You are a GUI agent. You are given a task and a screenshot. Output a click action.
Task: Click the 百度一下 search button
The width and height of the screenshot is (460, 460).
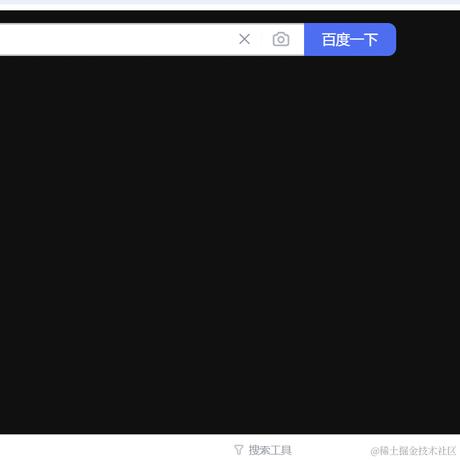pos(350,39)
